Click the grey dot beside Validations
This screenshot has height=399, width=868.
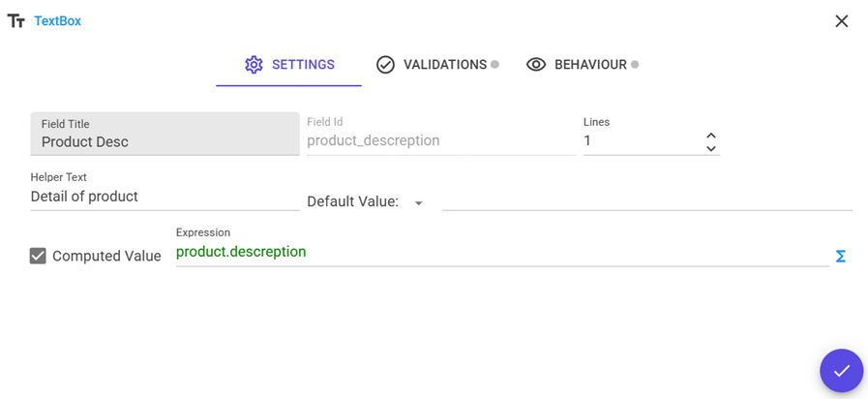pyautogui.click(x=494, y=65)
